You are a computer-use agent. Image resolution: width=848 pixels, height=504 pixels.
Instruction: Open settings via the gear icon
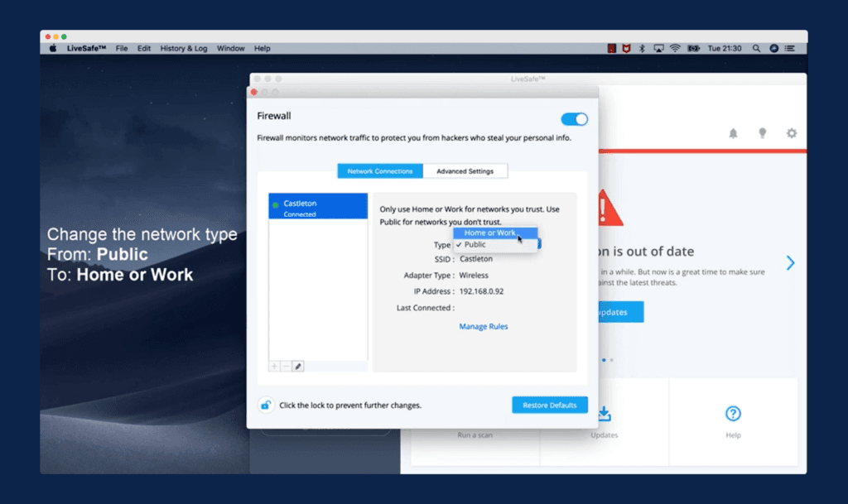[792, 133]
